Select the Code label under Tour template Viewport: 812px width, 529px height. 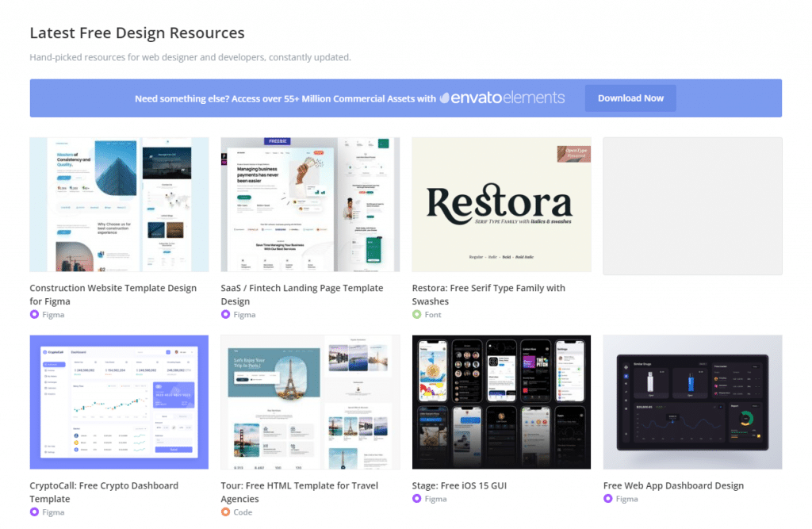(243, 512)
